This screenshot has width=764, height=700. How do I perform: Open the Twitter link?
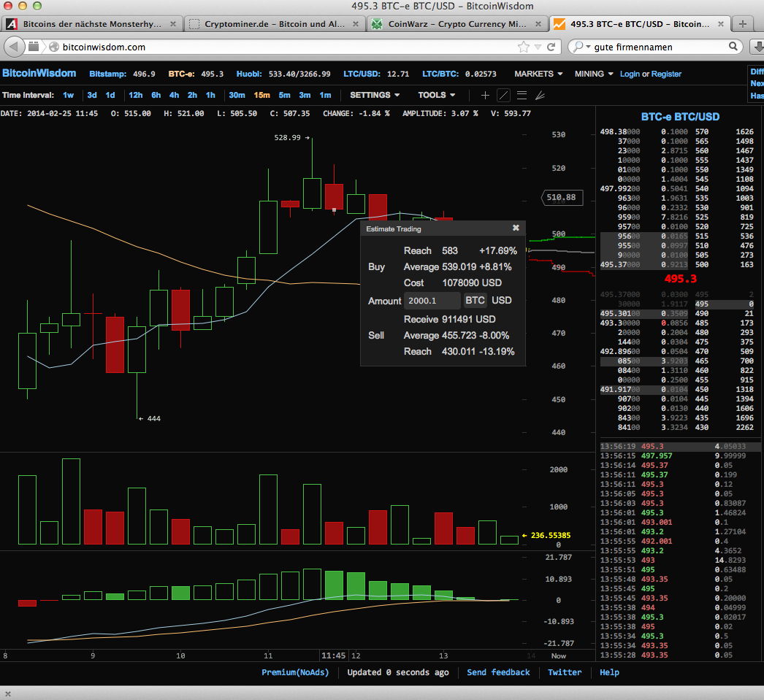pos(565,672)
